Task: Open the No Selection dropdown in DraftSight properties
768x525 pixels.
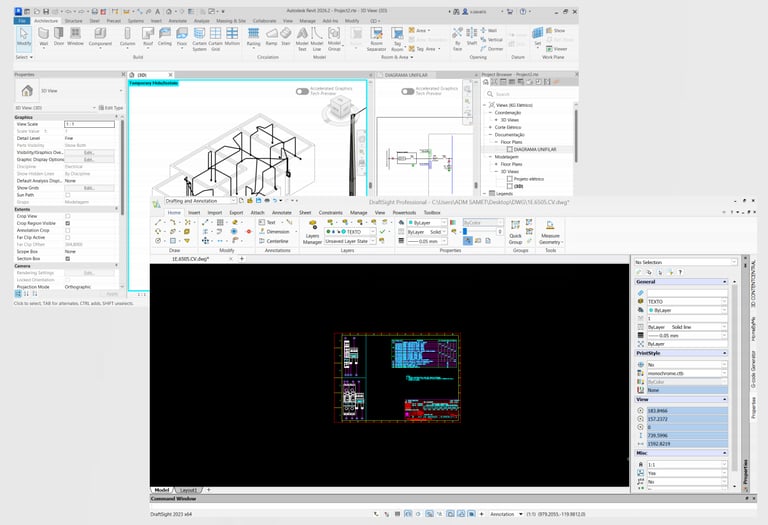Action: coord(685,262)
